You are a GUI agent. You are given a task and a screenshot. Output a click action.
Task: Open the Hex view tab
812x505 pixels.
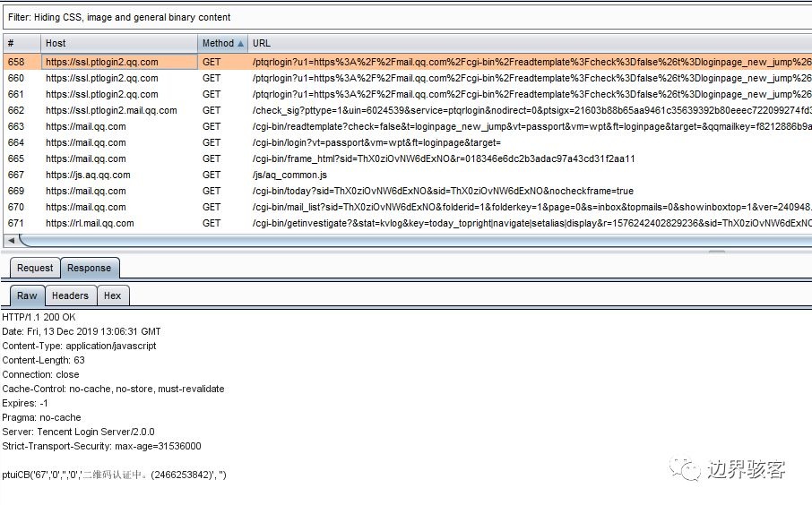click(x=112, y=295)
